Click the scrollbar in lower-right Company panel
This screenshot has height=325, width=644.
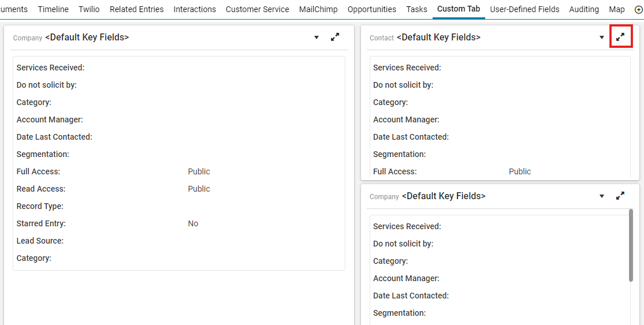631,245
